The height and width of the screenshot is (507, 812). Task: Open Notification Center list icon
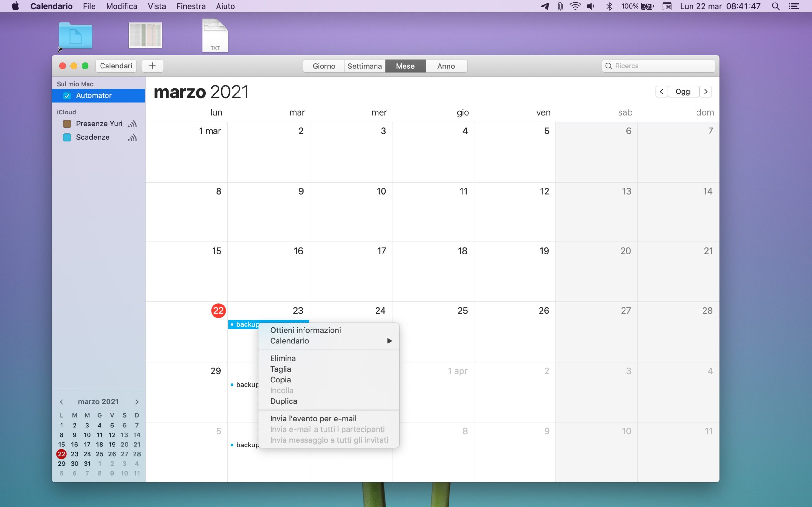coord(794,6)
